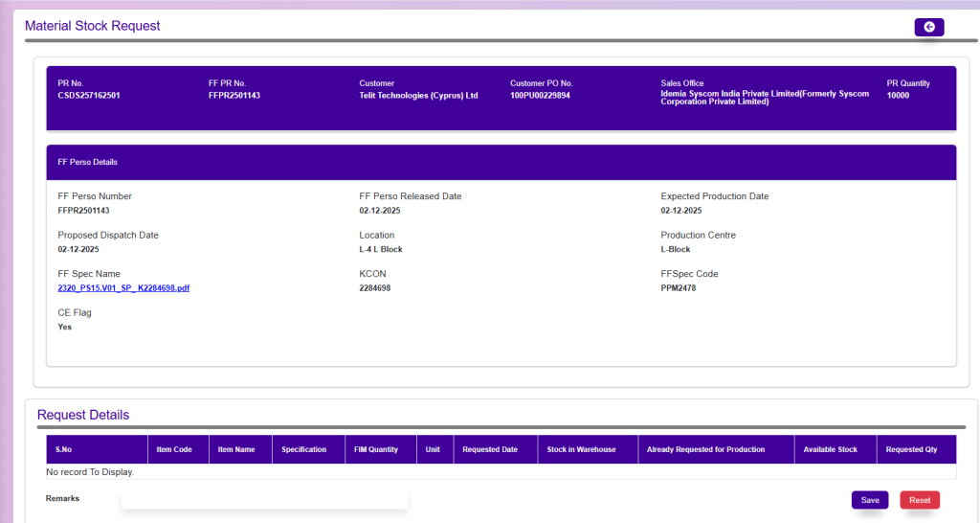Click the FIM Quantity column header
Screen dimensions: 980x523
coord(376,449)
